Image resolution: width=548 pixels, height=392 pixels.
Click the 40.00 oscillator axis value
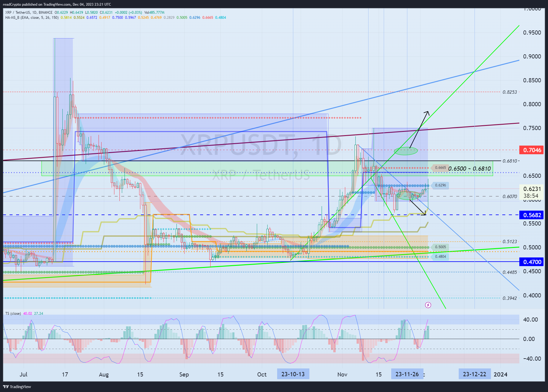click(531, 320)
